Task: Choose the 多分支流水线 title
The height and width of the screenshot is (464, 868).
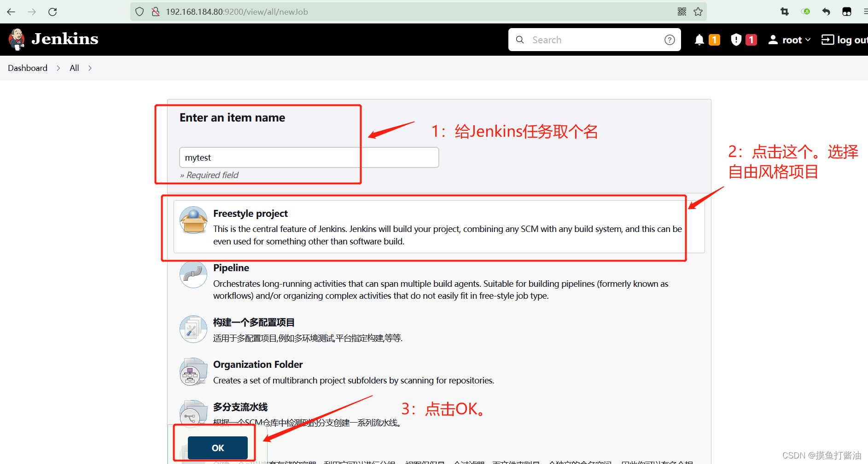Action: pyautogui.click(x=240, y=407)
